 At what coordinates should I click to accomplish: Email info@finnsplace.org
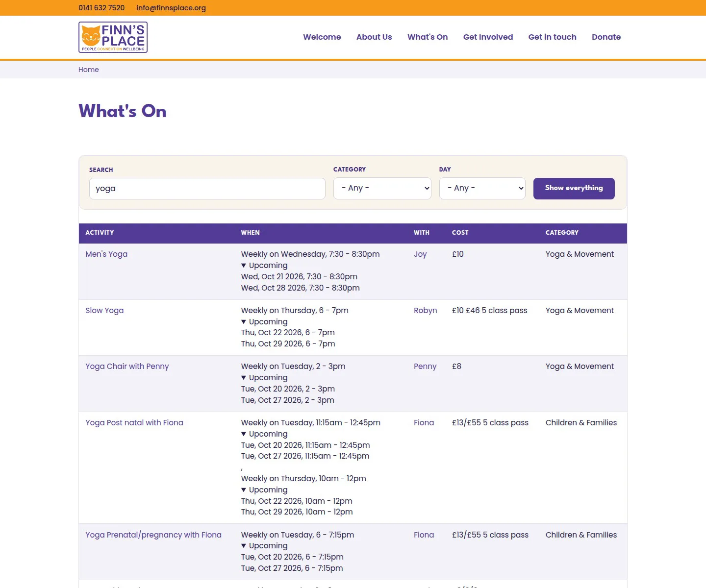point(171,8)
